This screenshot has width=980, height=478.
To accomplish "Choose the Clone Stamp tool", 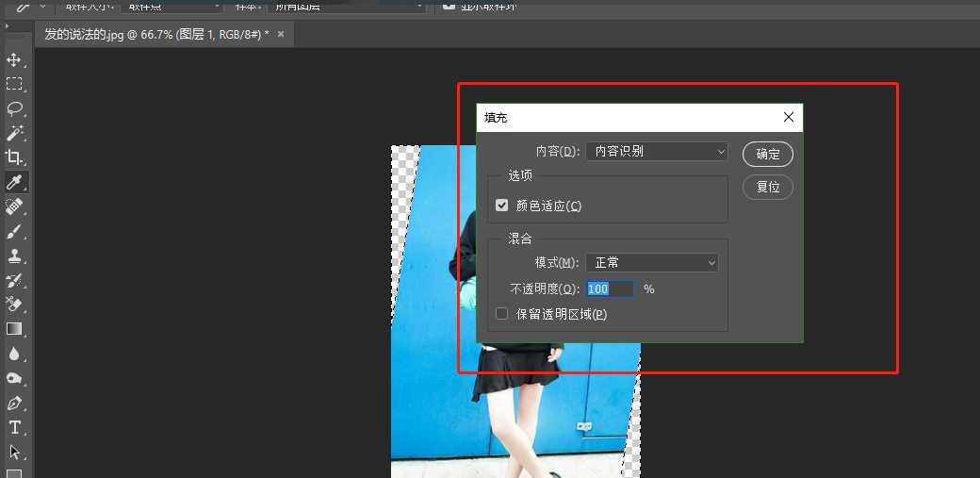I will click(14, 255).
